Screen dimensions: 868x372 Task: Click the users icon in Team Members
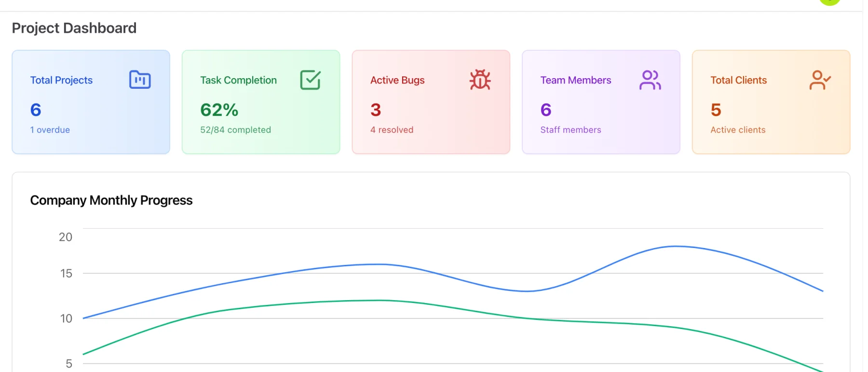coord(650,80)
